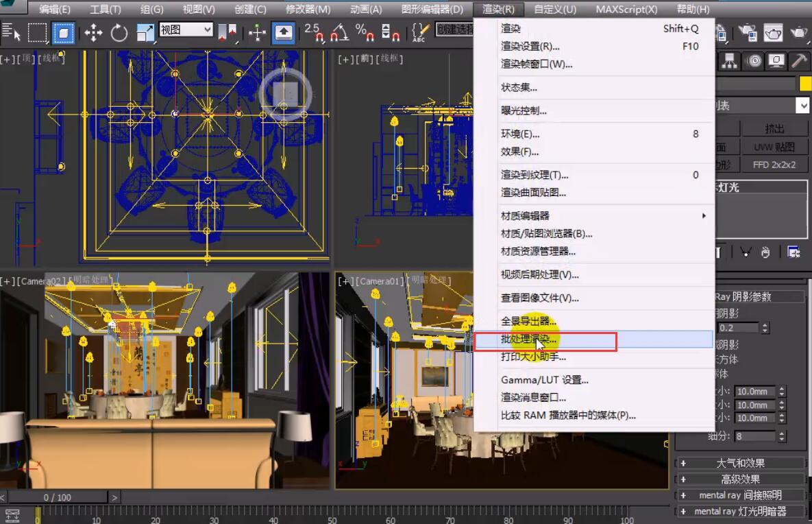Viewport: 812px width, 524px height.
Task: Open the Named Selection Sets icon
Action: (420, 32)
